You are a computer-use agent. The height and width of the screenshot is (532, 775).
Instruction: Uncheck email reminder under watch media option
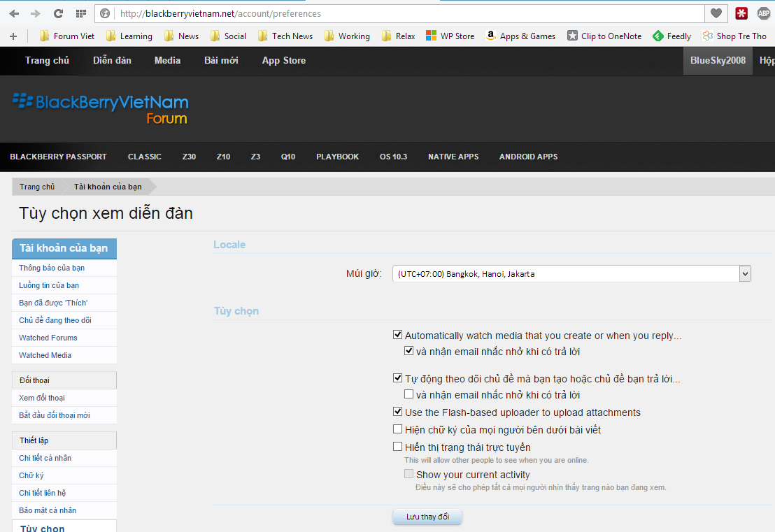point(408,351)
